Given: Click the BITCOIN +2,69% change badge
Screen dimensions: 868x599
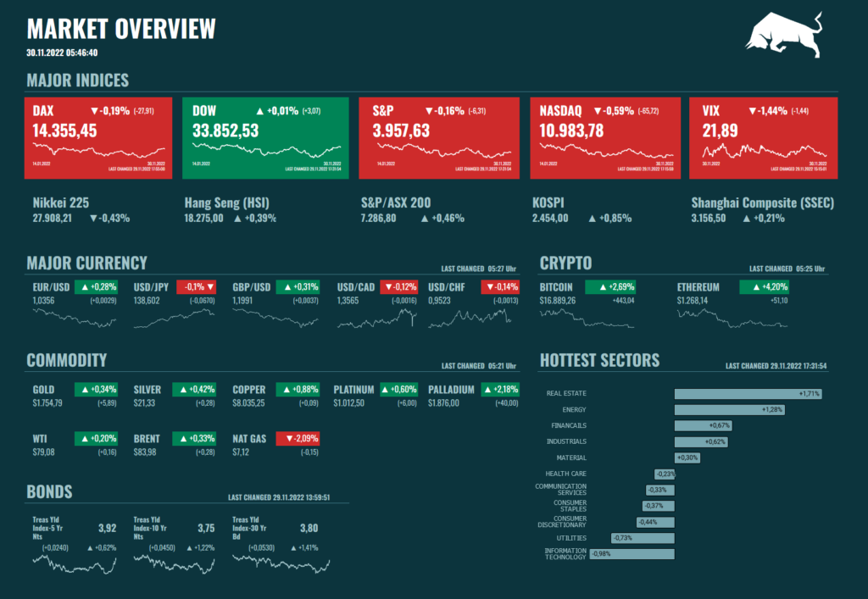Looking at the screenshot, I should 610,287.
